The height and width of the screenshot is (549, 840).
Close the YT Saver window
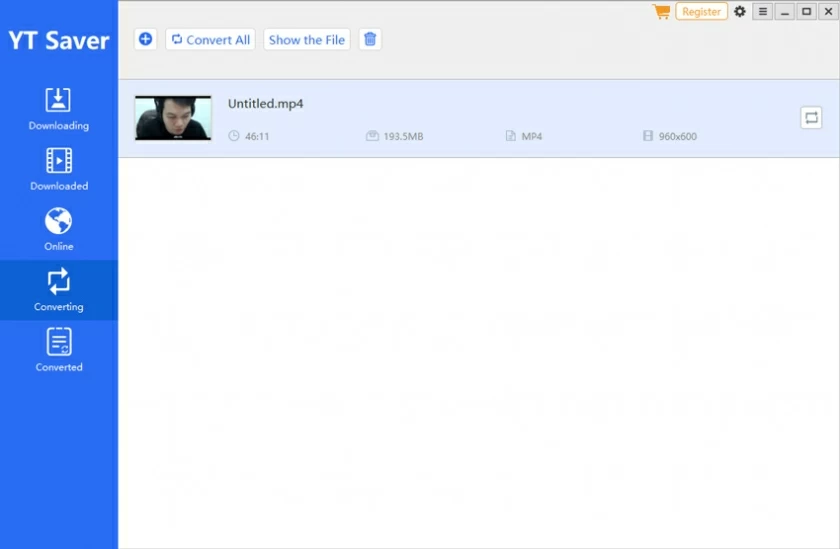pos(828,11)
